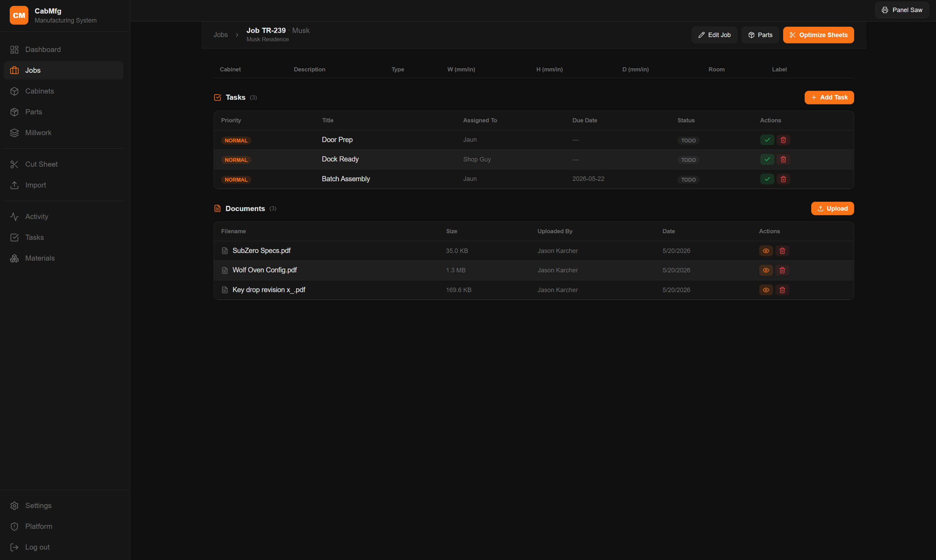Click the CM logo in the sidebar

coord(19,15)
